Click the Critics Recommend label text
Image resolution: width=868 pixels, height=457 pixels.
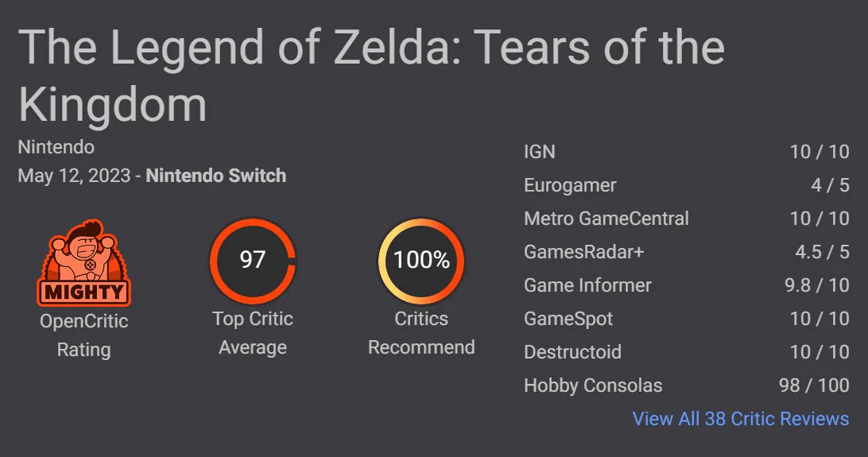421,333
